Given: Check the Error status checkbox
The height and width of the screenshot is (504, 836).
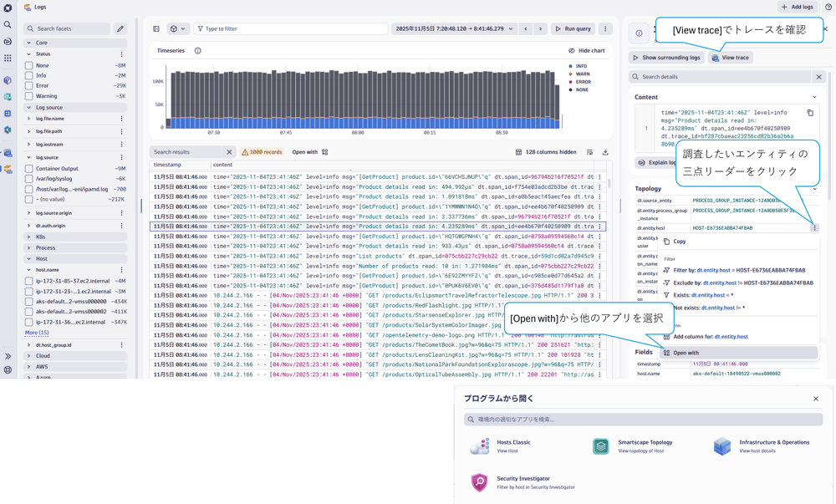Looking at the screenshot, I should coord(29,85).
